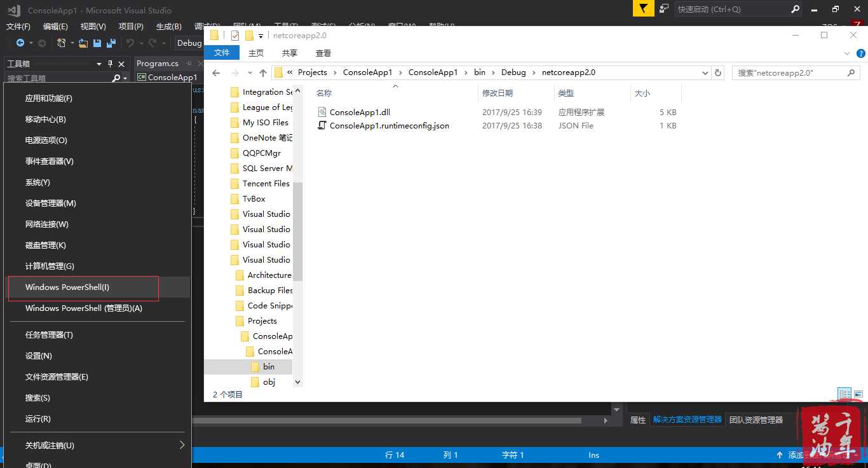
Task: Expand the Shut down or sign out submenu
Action: (182, 445)
